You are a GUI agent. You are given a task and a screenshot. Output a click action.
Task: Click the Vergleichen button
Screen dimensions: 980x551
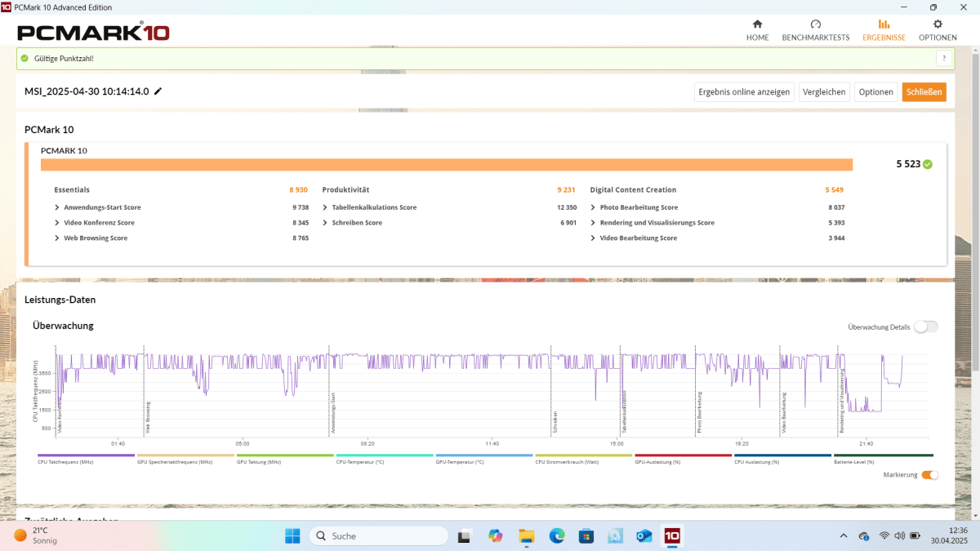[824, 91]
